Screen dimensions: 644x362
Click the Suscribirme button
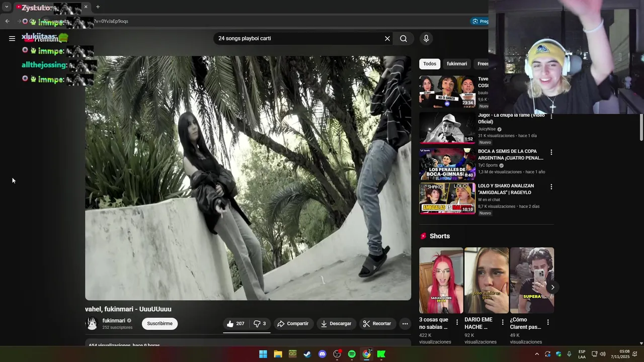(x=159, y=324)
